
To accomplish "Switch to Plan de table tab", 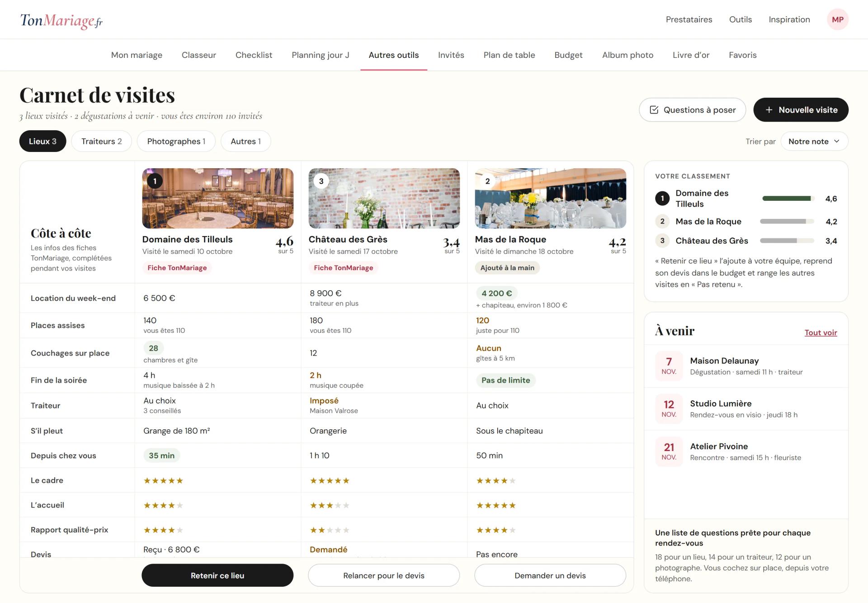I will pos(509,55).
